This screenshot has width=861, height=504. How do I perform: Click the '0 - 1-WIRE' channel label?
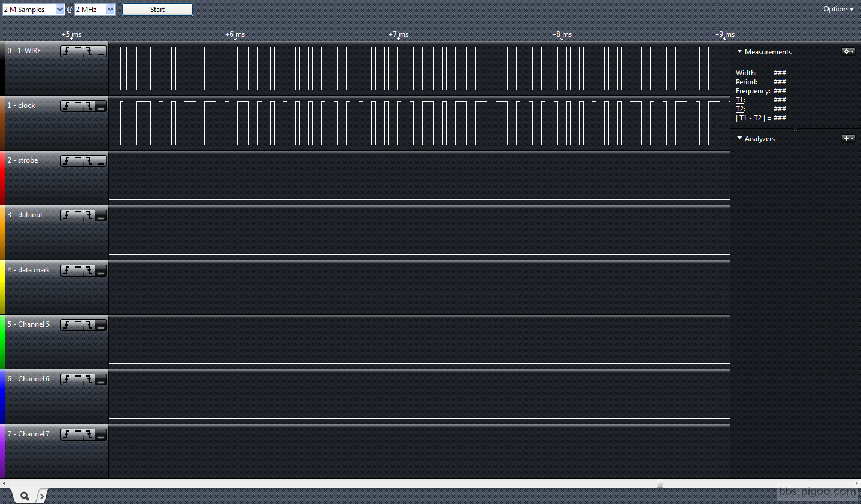coord(24,51)
